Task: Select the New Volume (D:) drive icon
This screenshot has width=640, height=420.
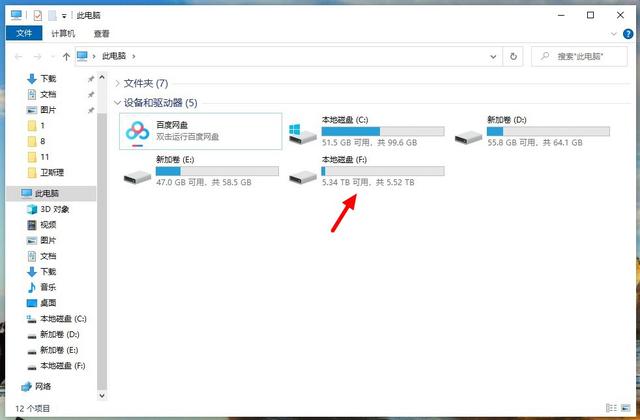Action: 468,137
